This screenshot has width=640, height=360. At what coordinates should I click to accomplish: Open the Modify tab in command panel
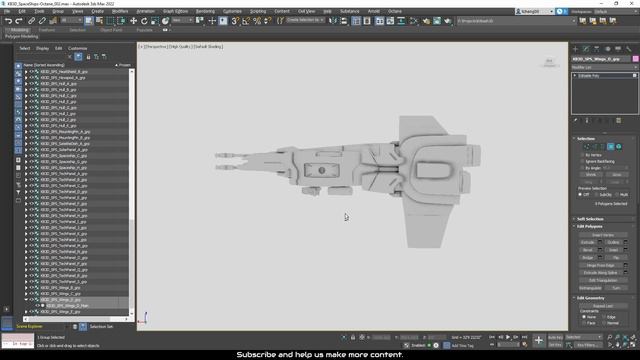(586, 49)
